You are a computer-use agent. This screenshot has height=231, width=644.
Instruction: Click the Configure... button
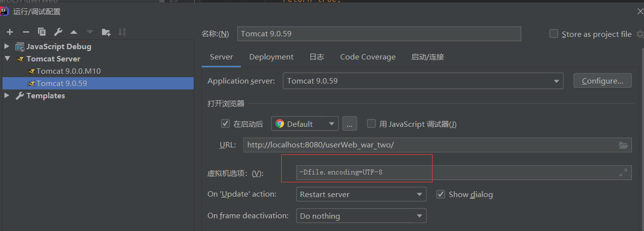coord(603,81)
